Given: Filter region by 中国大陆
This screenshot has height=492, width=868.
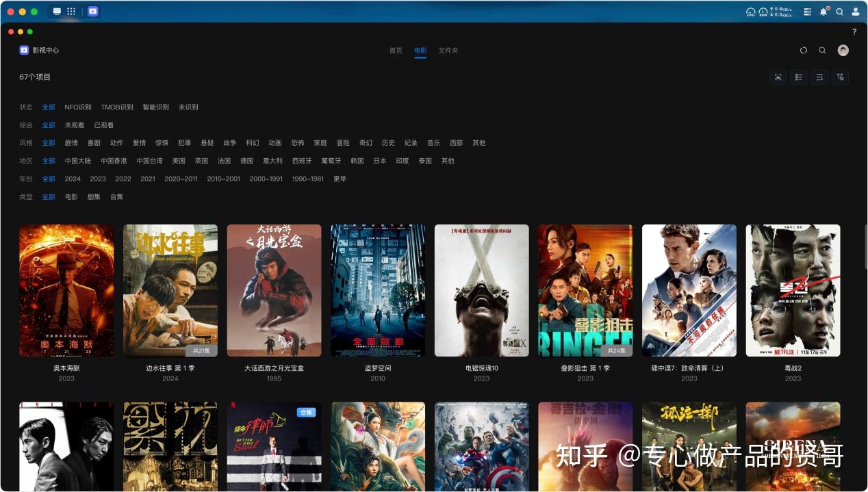Looking at the screenshot, I should (78, 161).
